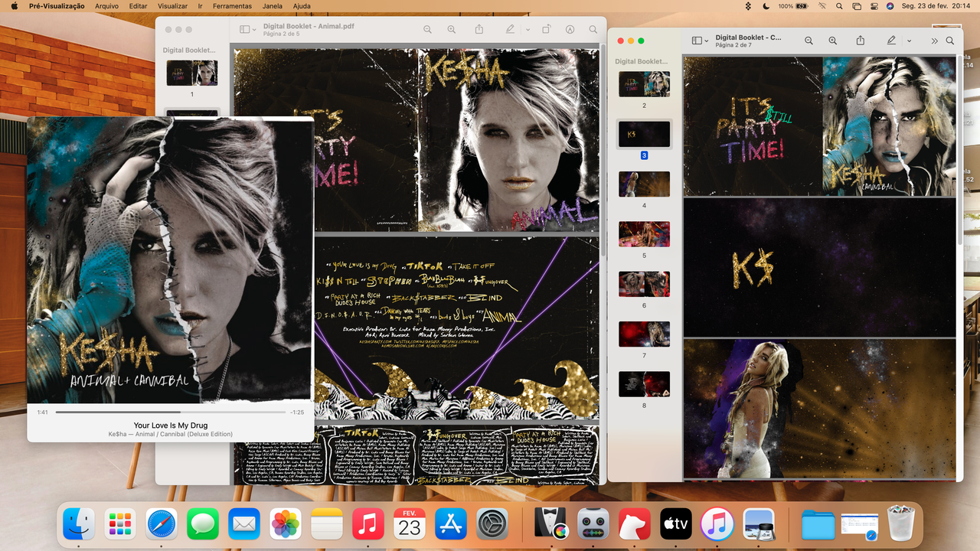Open the Apple menu
Viewport: 980px width, 551px height.
[x=14, y=6]
